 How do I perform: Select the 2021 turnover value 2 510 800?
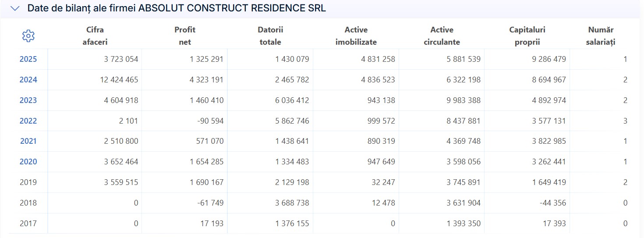121,141
